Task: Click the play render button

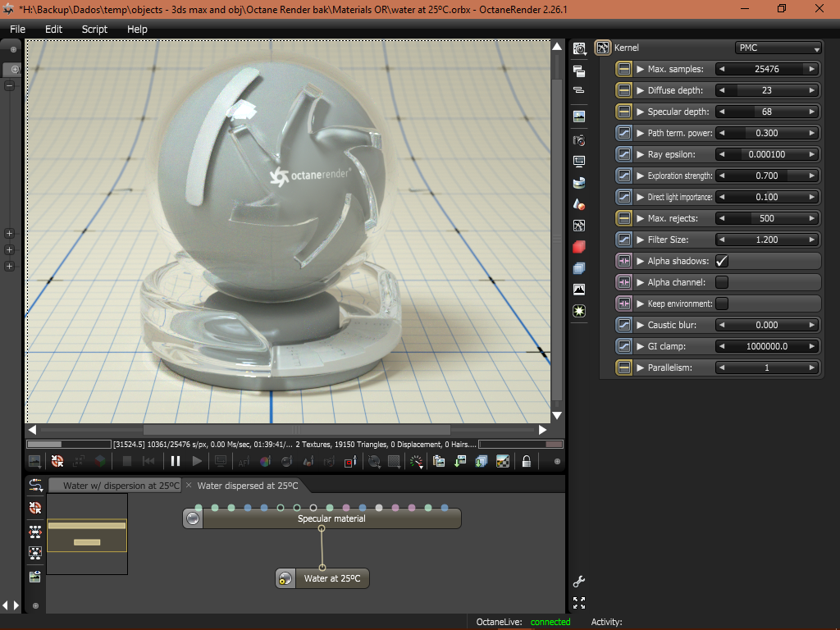Action: [197, 461]
